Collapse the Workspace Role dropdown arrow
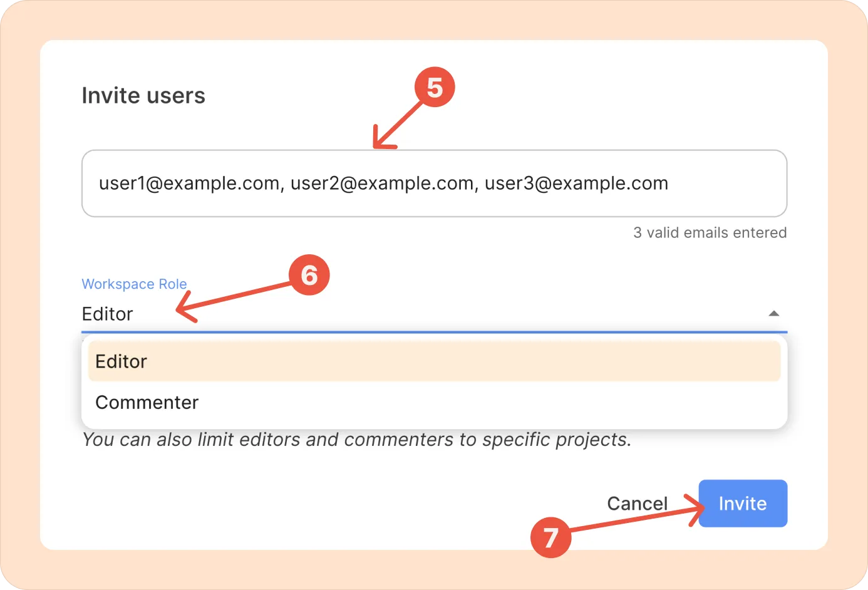Viewport: 868px width, 590px height. click(773, 314)
